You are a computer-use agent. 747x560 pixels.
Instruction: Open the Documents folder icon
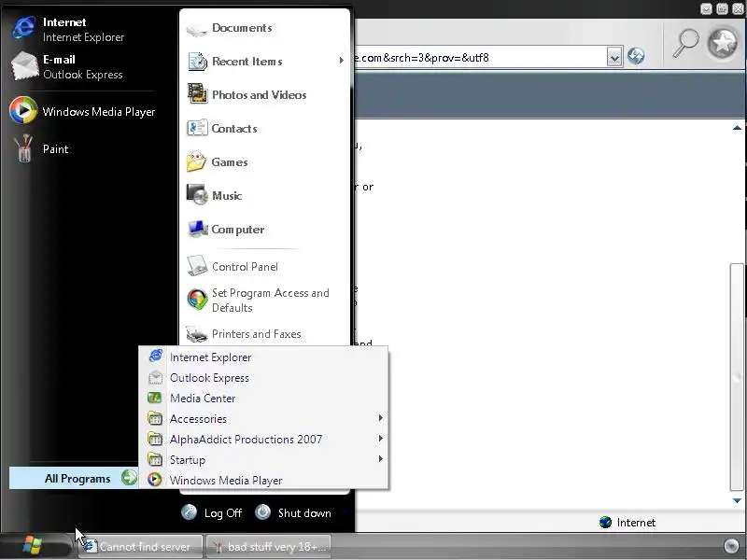pos(196,29)
